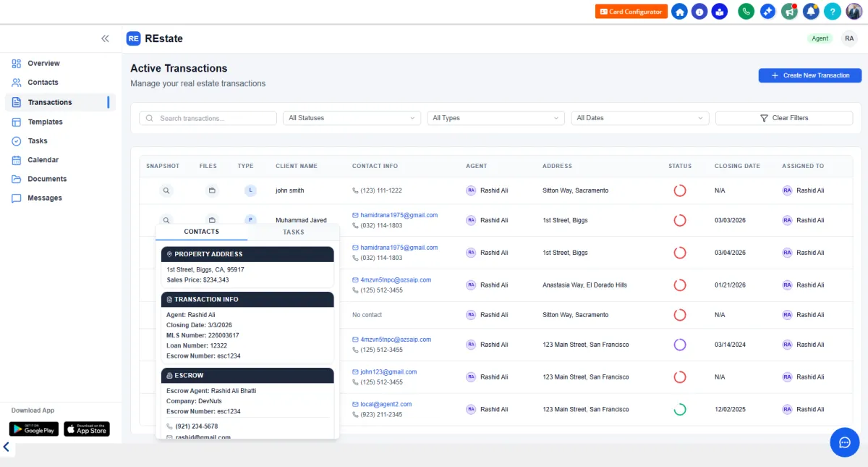
Task: Click the home icon in top bar
Action: (x=679, y=12)
